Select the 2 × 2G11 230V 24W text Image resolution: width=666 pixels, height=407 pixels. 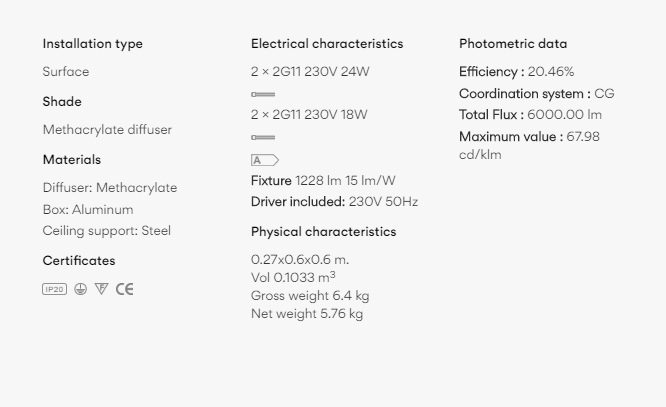[310, 72]
